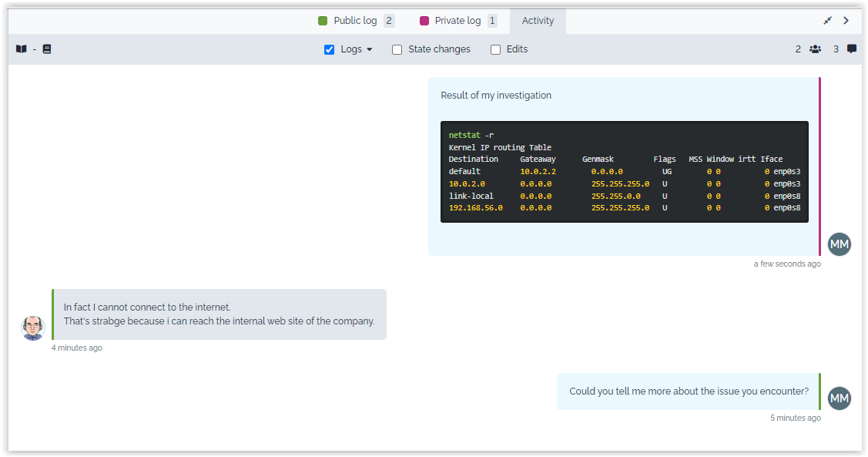The height and width of the screenshot is (457, 868).
Task: Click the 'a few seconds ago' timestamp
Action: coord(787,264)
